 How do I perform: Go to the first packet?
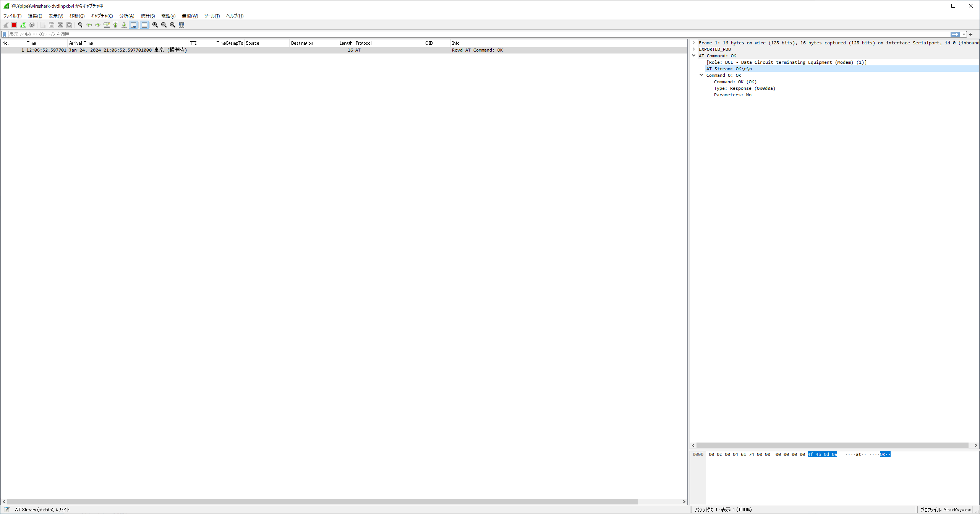tap(115, 25)
